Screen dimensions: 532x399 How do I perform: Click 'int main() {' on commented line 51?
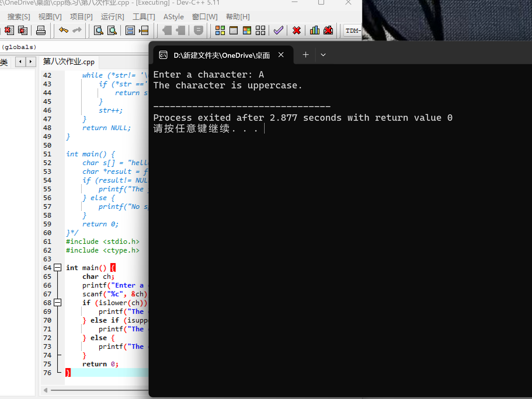click(91, 154)
